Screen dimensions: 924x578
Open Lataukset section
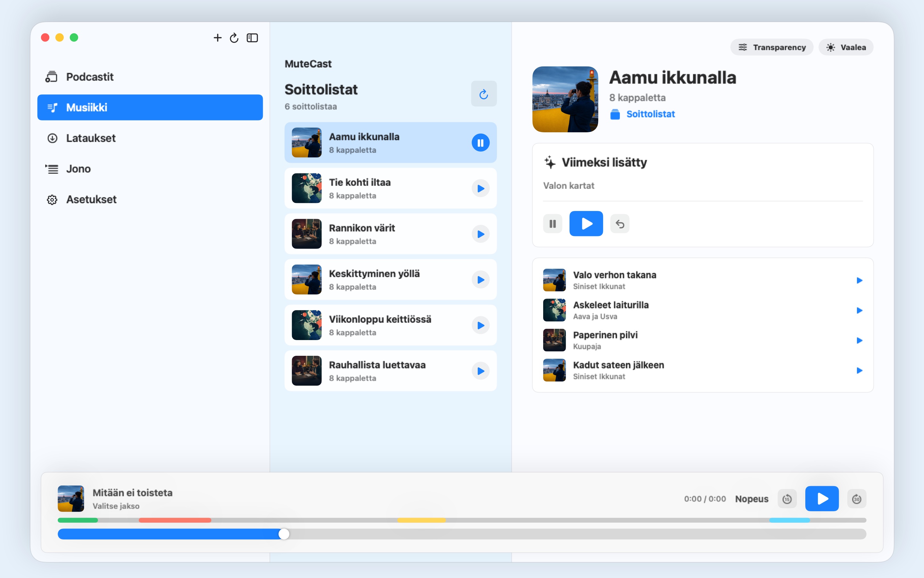click(x=150, y=138)
